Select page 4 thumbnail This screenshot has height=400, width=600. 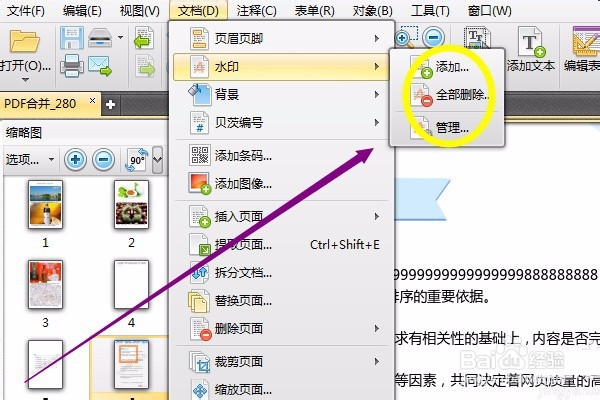click(x=132, y=284)
